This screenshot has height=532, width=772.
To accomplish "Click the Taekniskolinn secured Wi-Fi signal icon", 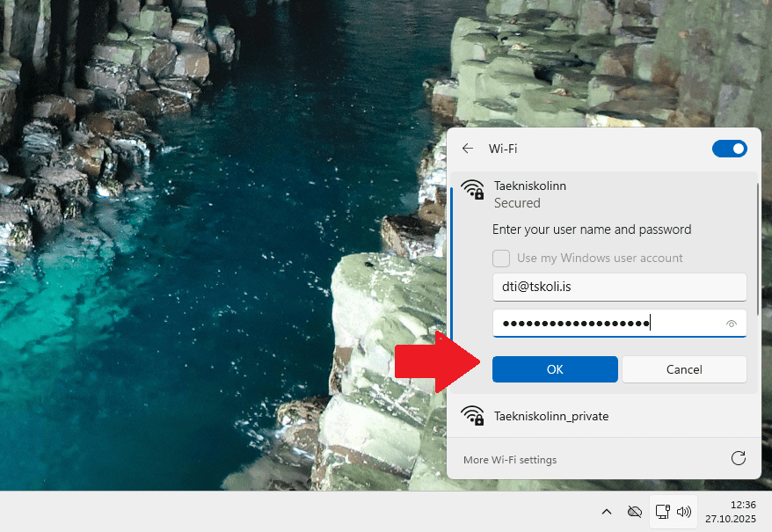I will point(473,190).
